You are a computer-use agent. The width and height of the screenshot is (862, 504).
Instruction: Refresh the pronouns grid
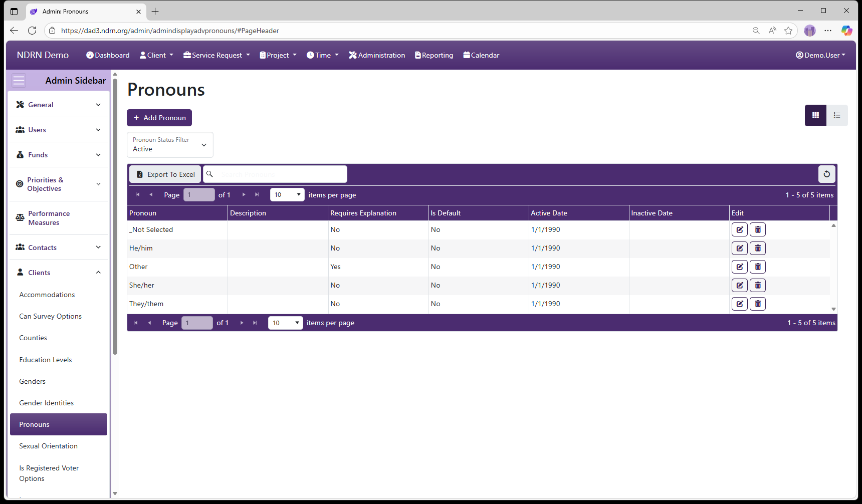[x=826, y=174]
